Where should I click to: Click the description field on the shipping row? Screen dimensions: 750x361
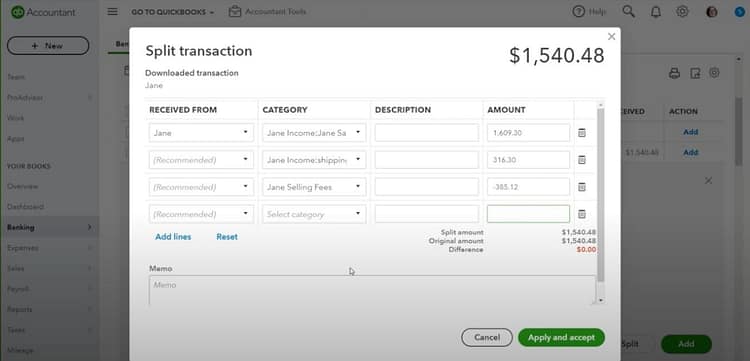[427, 160]
